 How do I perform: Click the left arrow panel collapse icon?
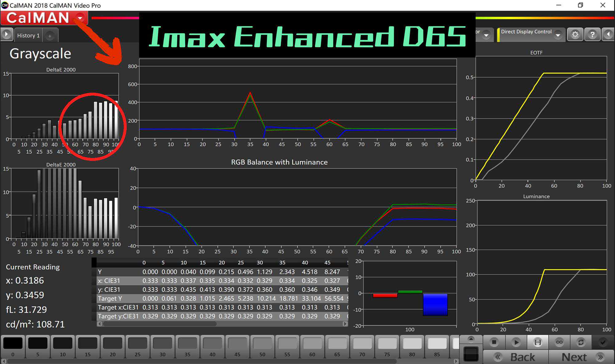coord(608,34)
